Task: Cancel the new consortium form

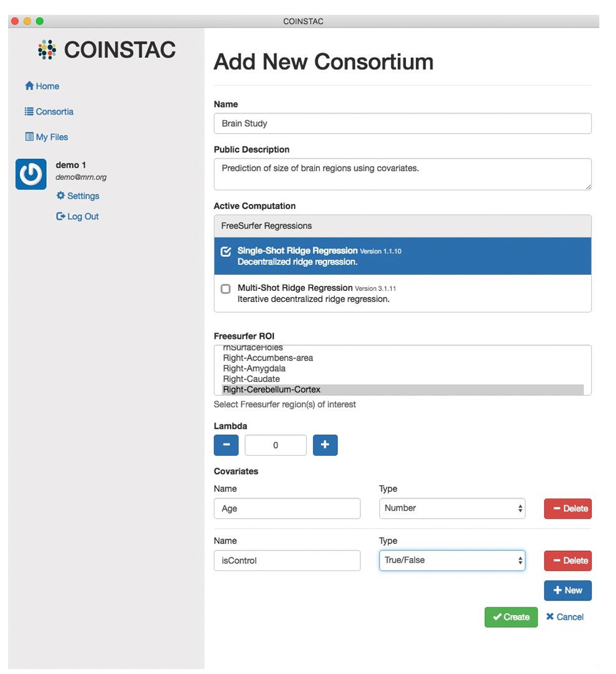Action: point(565,617)
